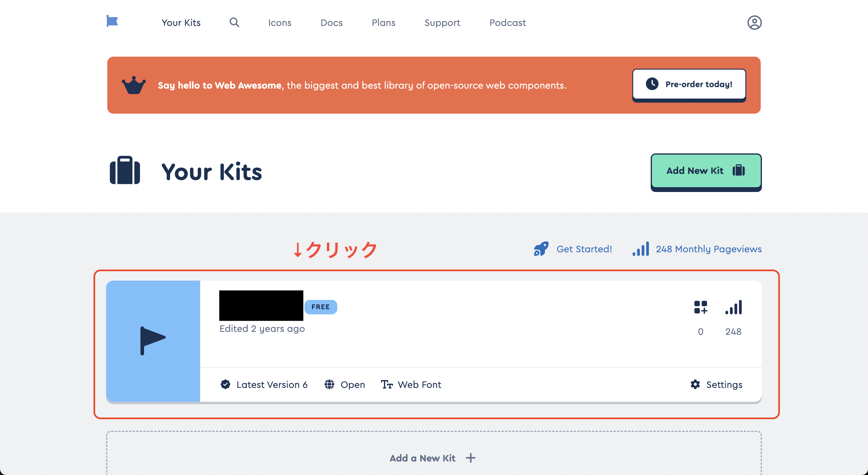This screenshot has width=868, height=475.
Task: Click the custom icons count icon
Action: (x=700, y=307)
